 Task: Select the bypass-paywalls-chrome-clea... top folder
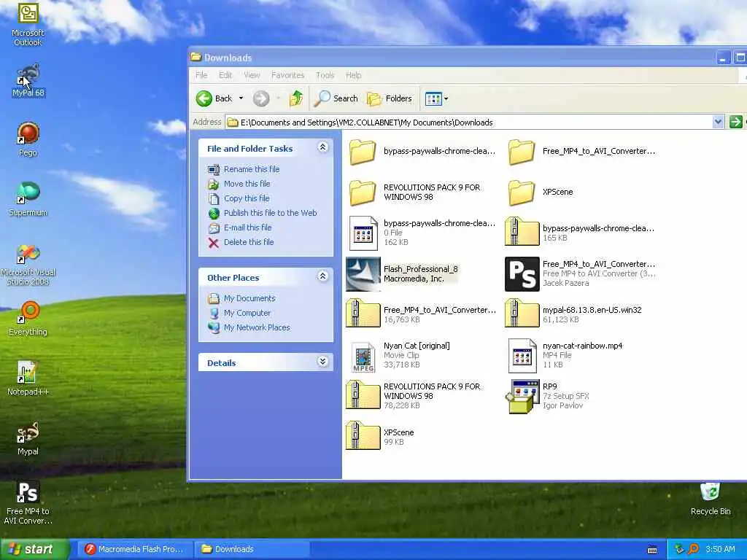[x=422, y=152]
